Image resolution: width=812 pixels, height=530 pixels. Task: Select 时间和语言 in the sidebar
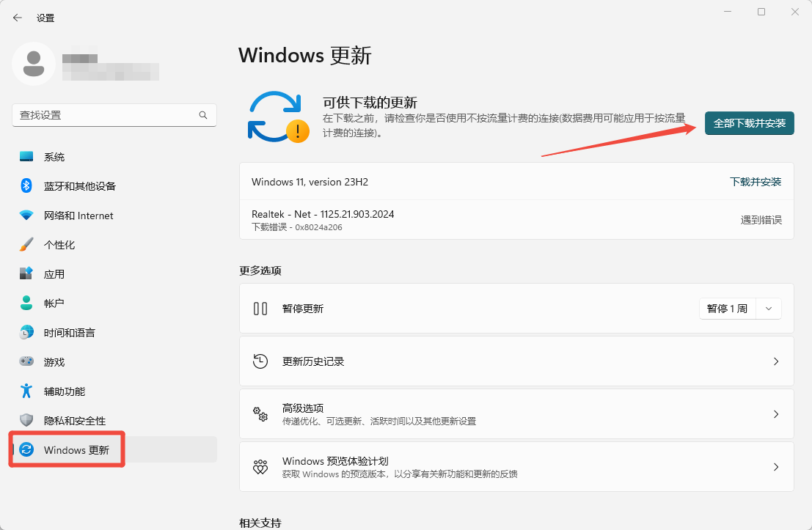click(x=69, y=333)
